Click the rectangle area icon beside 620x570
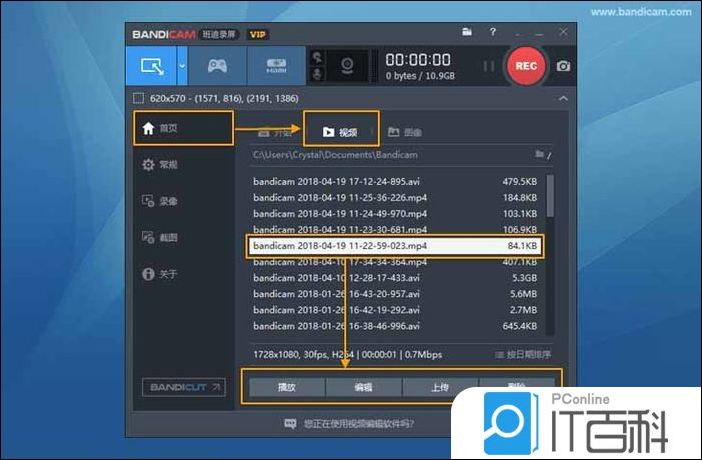Viewport: 702px width, 460px height. click(139, 98)
